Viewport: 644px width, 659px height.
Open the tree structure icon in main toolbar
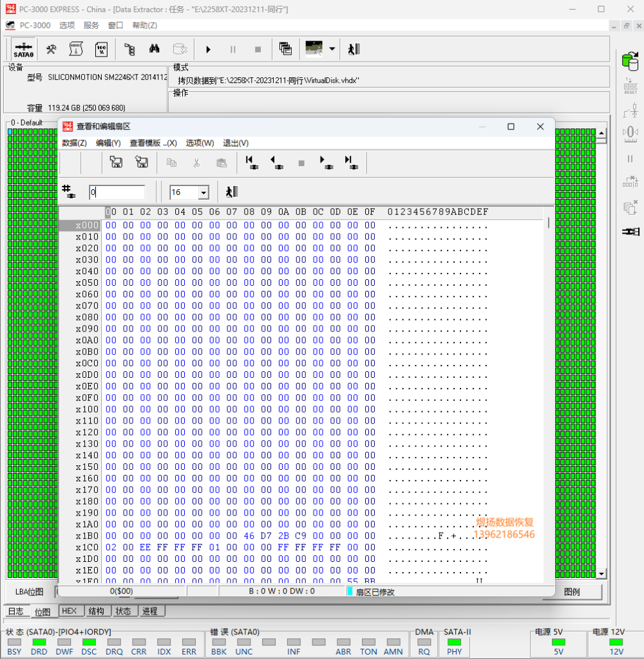[x=129, y=50]
